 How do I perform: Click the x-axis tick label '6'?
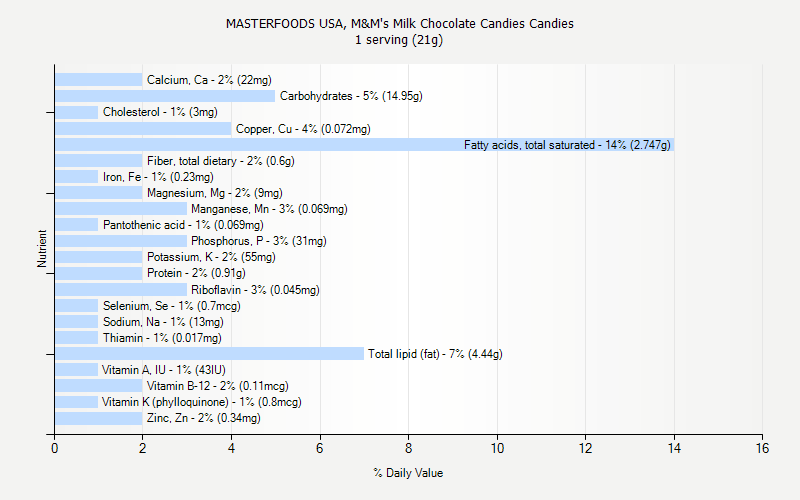tap(320, 448)
